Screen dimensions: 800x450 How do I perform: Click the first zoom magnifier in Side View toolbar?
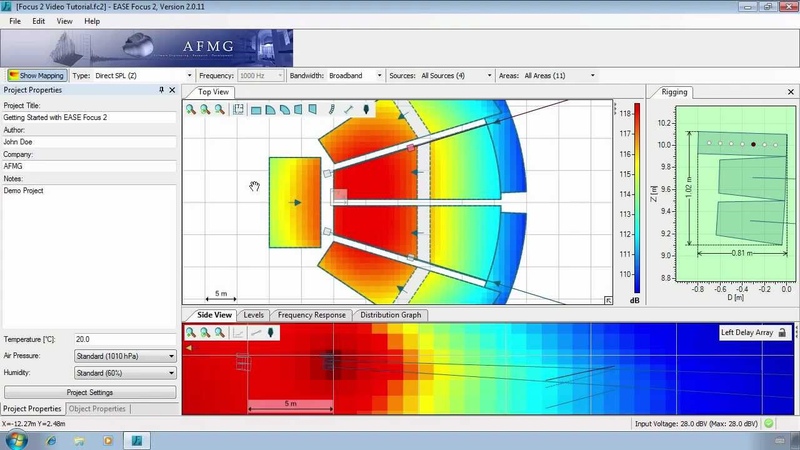coord(191,333)
